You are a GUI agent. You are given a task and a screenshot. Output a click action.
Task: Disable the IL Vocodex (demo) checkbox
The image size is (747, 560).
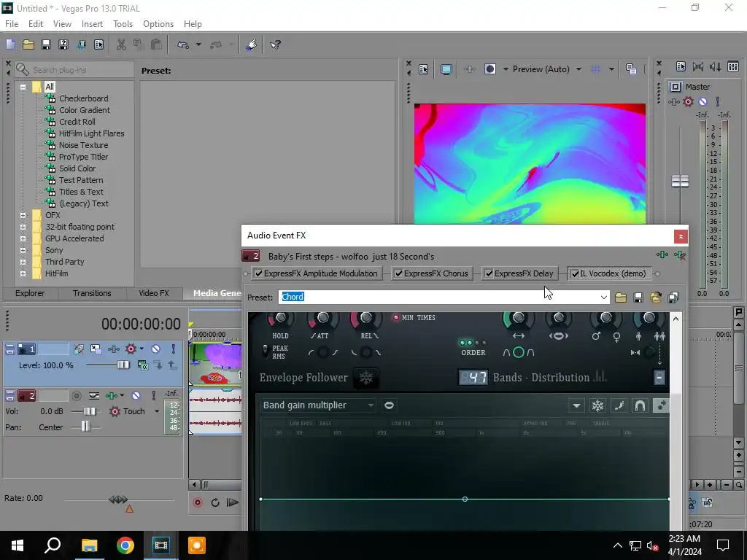[576, 274]
